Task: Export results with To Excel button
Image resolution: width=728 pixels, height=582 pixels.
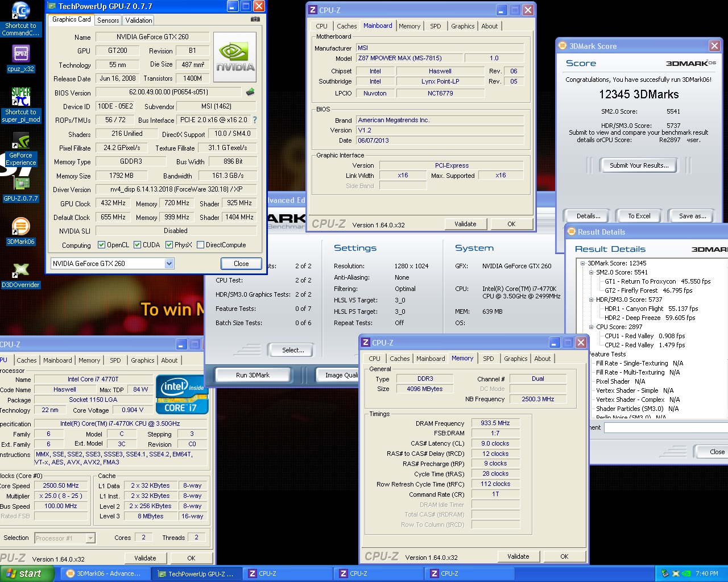Action: pyautogui.click(x=639, y=216)
